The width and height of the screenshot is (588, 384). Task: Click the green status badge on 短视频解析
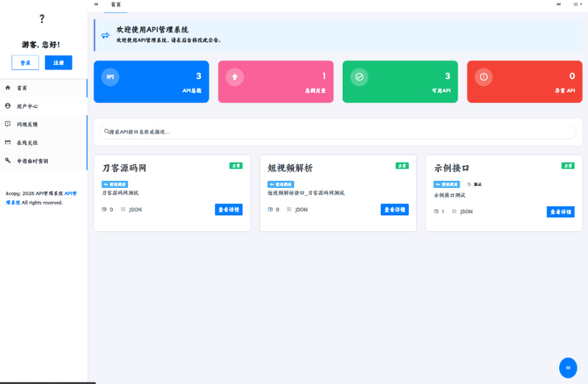[x=402, y=166]
